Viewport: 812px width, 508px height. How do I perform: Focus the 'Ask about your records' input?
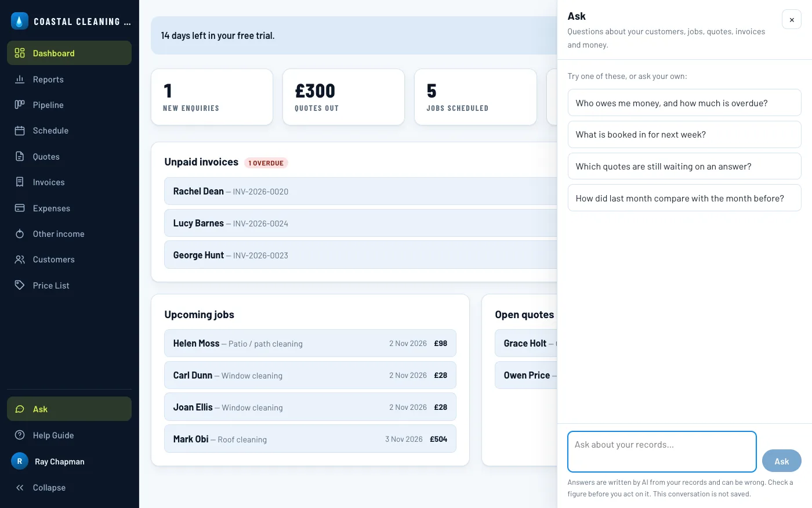tap(662, 452)
